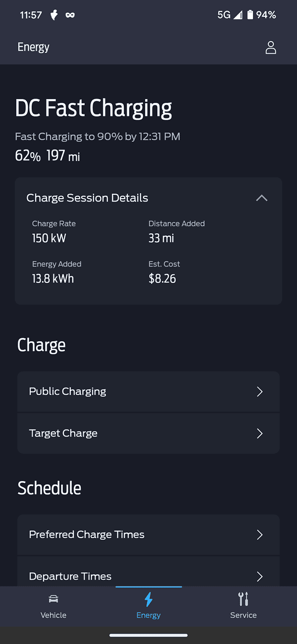Switch to the Service tab label
Image resolution: width=297 pixels, height=644 pixels.
coord(243,615)
